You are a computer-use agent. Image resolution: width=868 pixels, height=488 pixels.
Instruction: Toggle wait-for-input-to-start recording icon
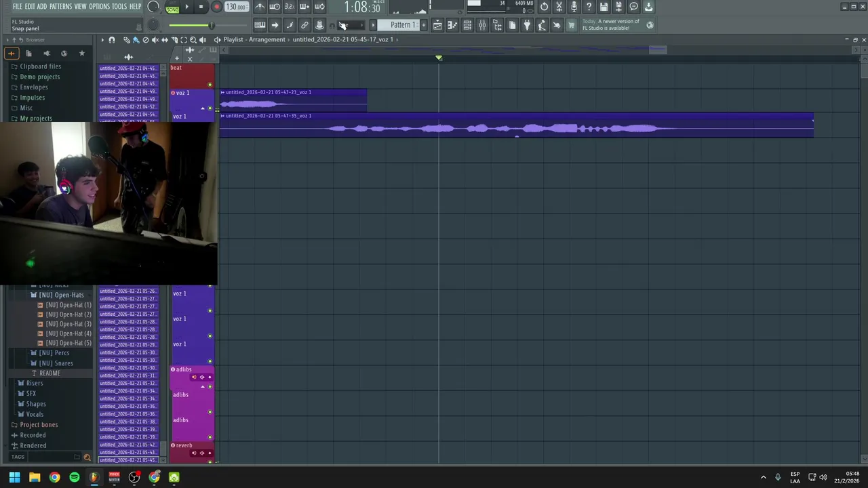coord(275,7)
